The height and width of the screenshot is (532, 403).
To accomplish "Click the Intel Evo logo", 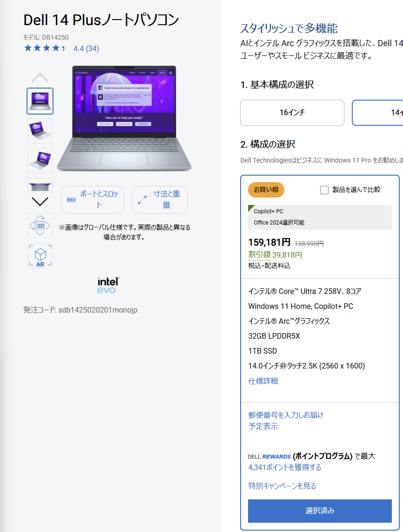I will tap(108, 285).
